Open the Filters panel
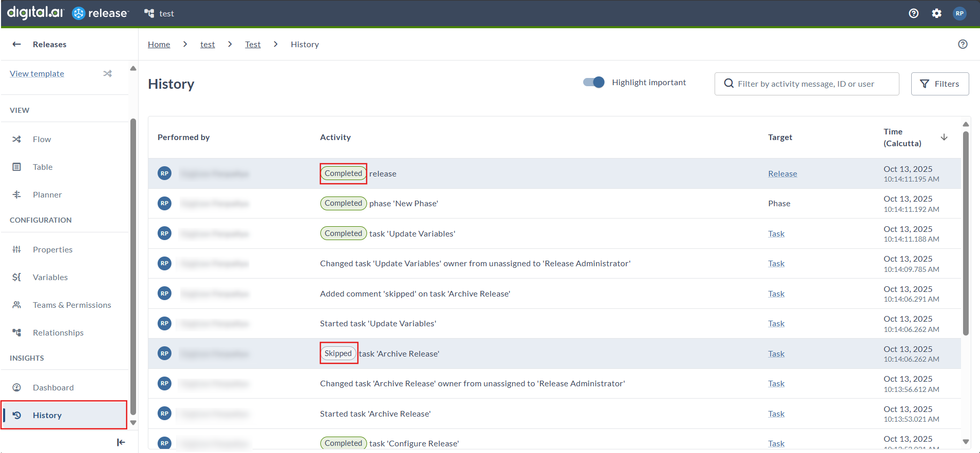Viewport: 980px width, 453px height. 939,84
